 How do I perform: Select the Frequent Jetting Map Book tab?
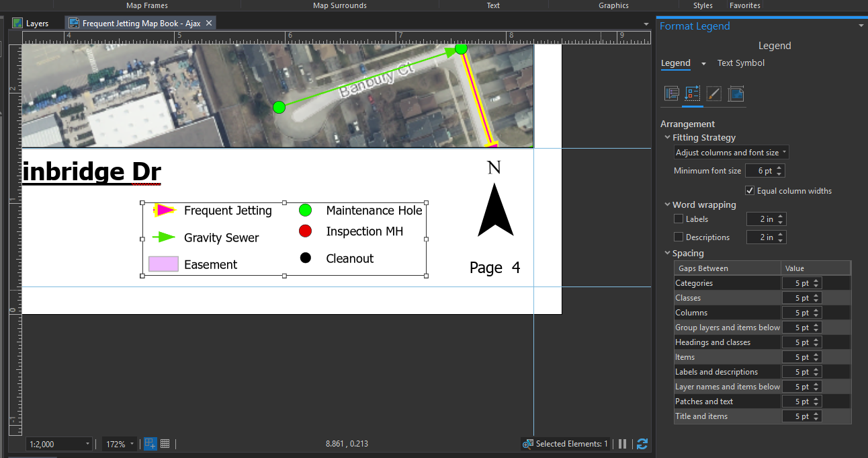point(141,24)
